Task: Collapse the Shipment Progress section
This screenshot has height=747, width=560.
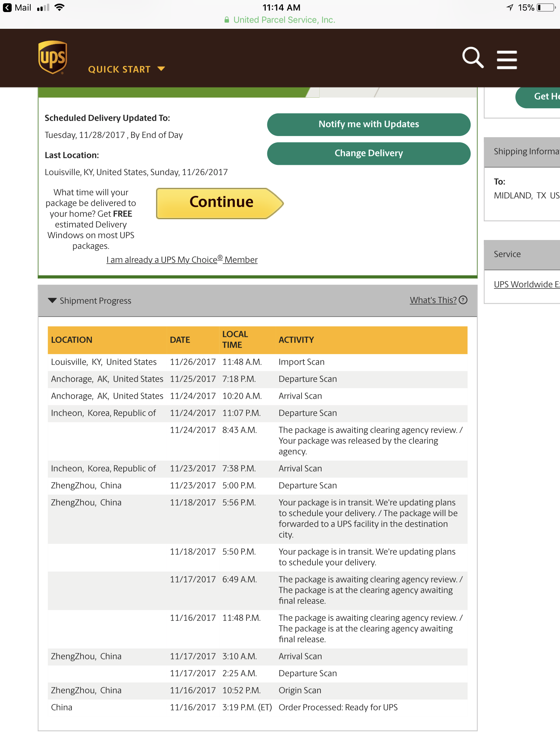Action: point(52,301)
